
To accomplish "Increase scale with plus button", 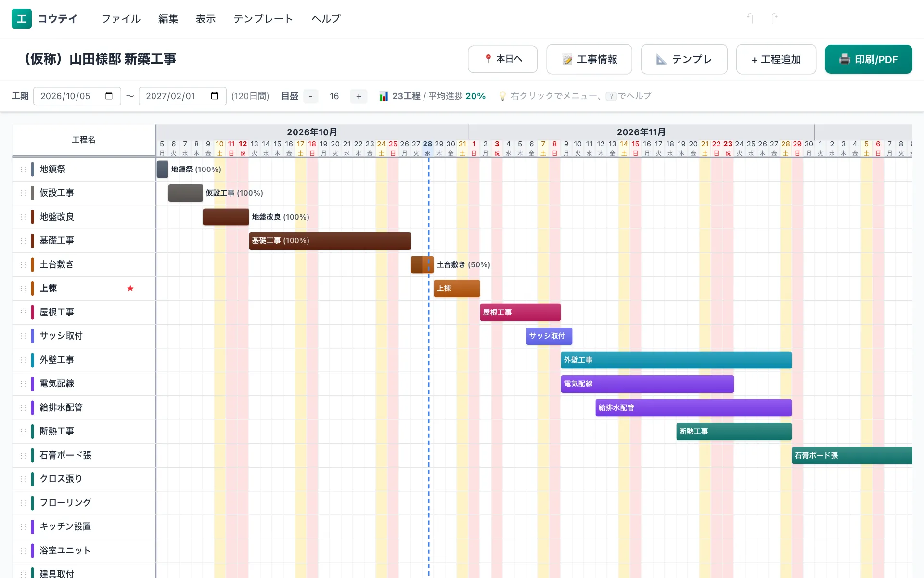I will [359, 96].
